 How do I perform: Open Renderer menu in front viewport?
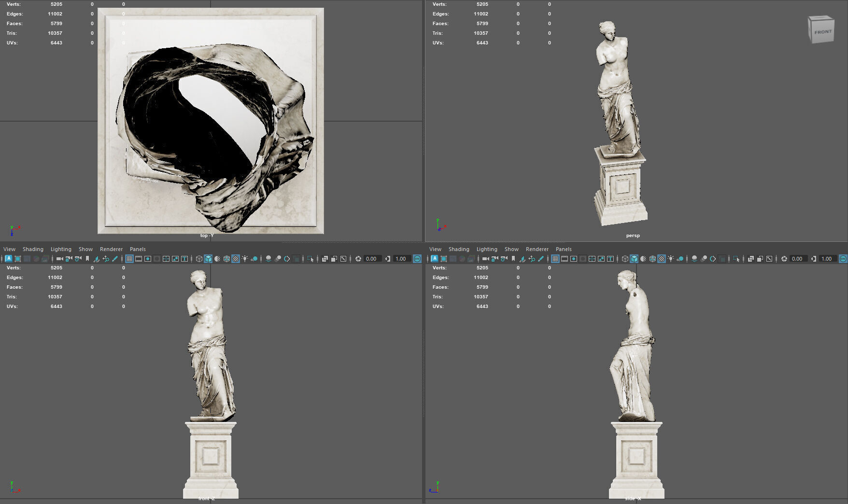coord(111,249)
